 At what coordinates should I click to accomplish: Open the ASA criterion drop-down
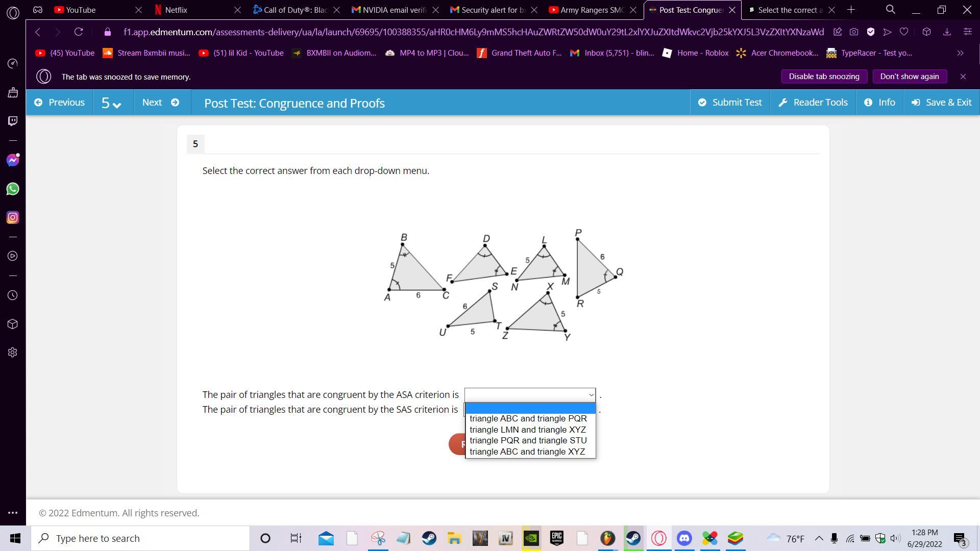coord(530,395)
